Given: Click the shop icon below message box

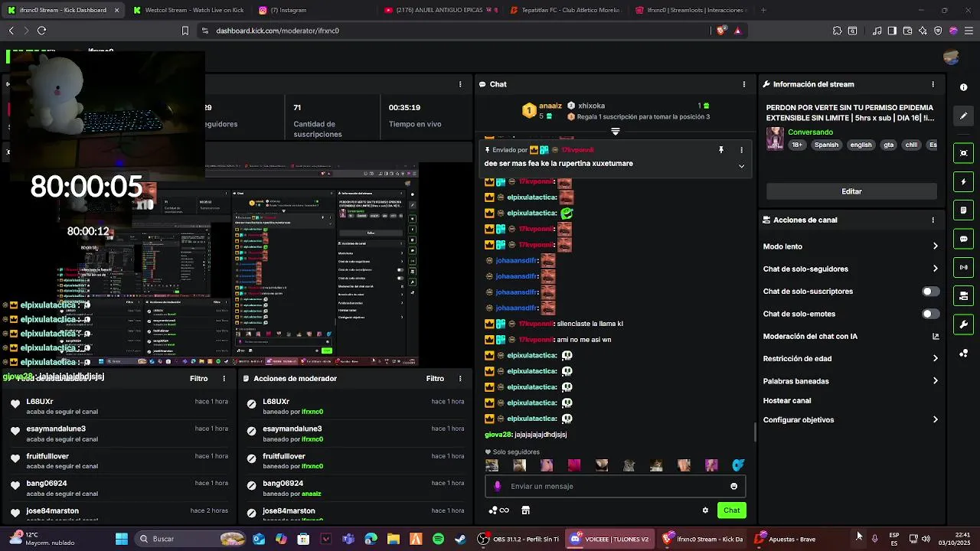Looking at the screenshot, I should 525,510.
